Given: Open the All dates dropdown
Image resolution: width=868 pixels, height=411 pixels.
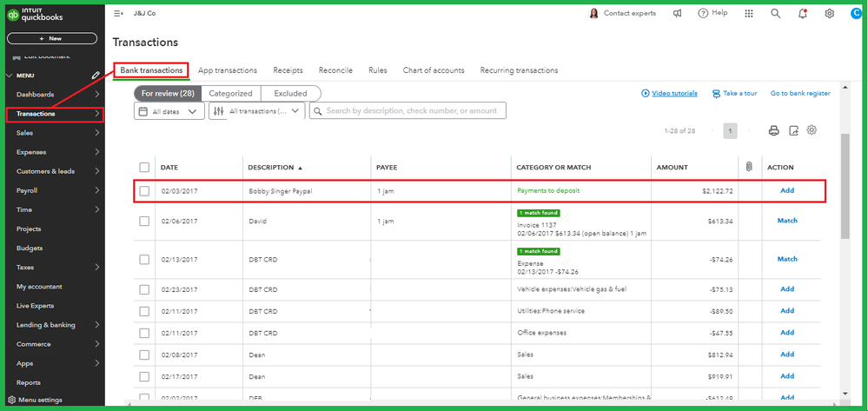Looking at the screenshot, I should tap(169, 111).
